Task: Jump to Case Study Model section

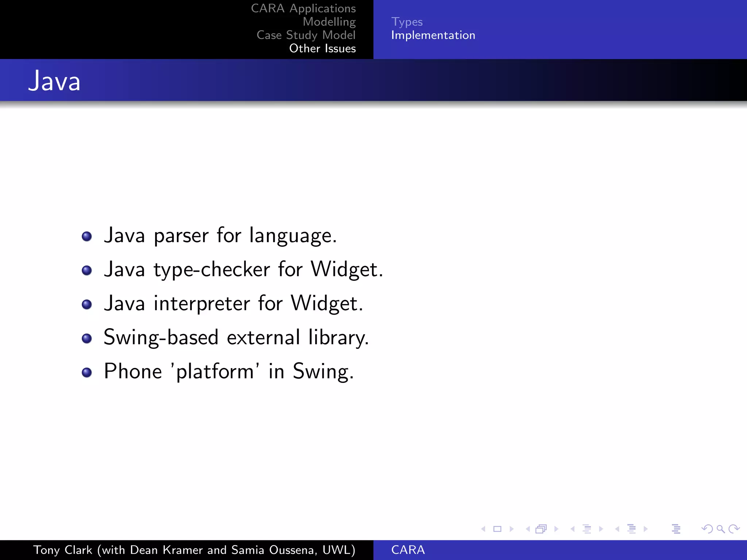Action: (306, 35)
